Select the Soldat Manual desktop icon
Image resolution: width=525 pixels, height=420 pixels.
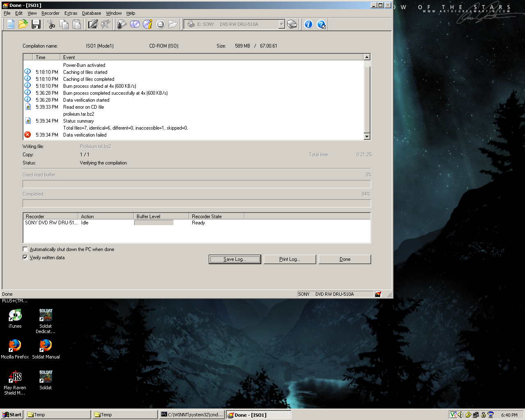[46, 349]
